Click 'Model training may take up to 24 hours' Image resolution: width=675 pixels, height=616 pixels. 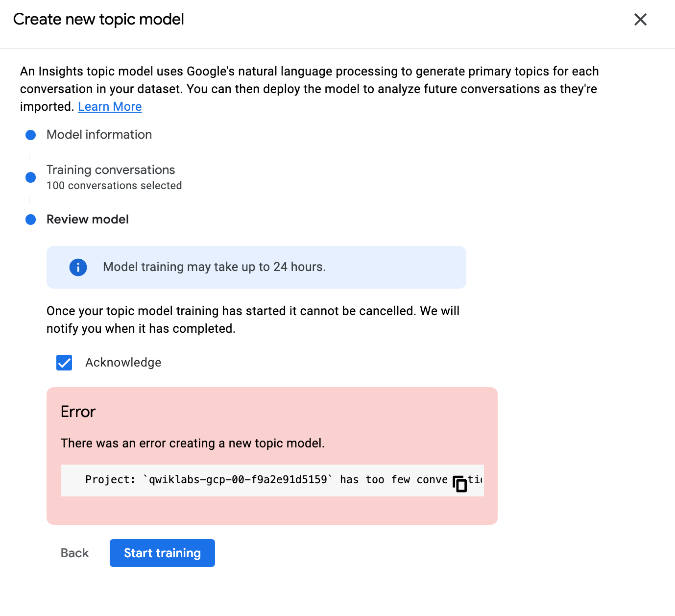[x=214, y=267]
